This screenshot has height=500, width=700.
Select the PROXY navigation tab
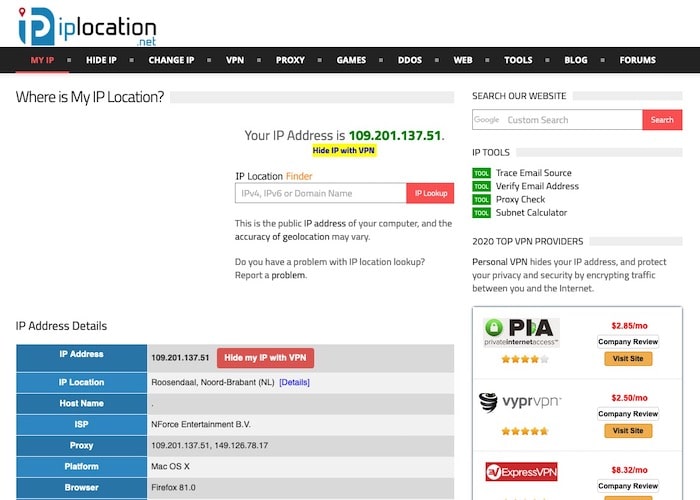click(290, 60)
